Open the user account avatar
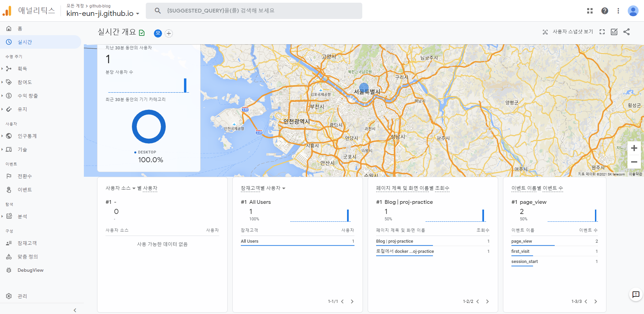 tap(633, 11)
